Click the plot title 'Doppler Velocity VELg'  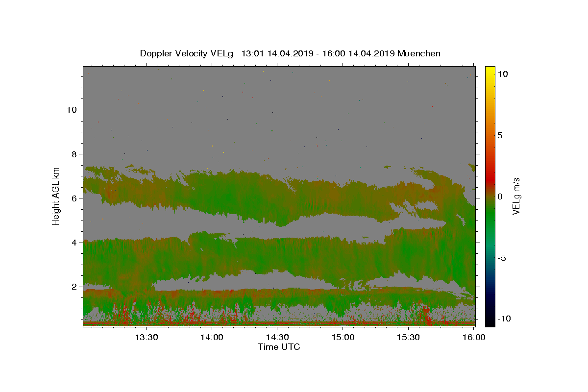pos(188,53)
